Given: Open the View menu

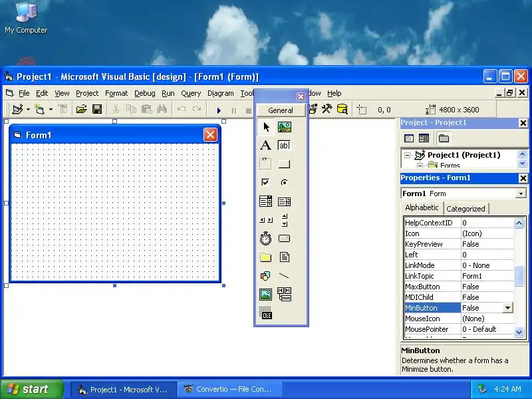Looking at the screenshot, I should [x=62, y=93].
